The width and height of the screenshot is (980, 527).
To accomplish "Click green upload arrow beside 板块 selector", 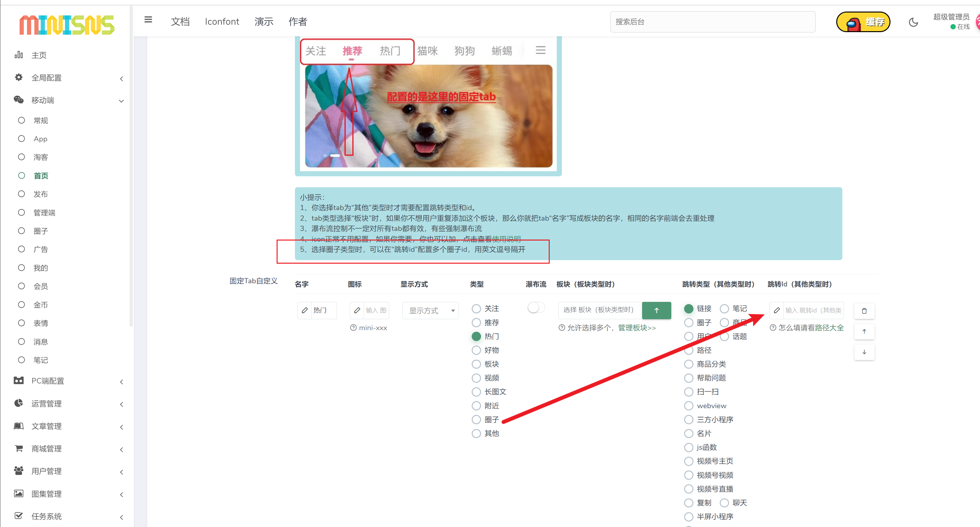I will coord(656,310).
